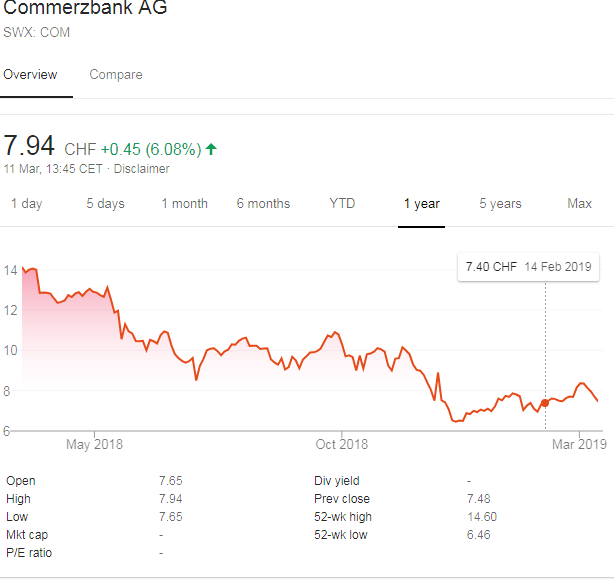Click the Commerzbank AG title
Viewport: 614px width, 581px height.
tap(85, 9)
